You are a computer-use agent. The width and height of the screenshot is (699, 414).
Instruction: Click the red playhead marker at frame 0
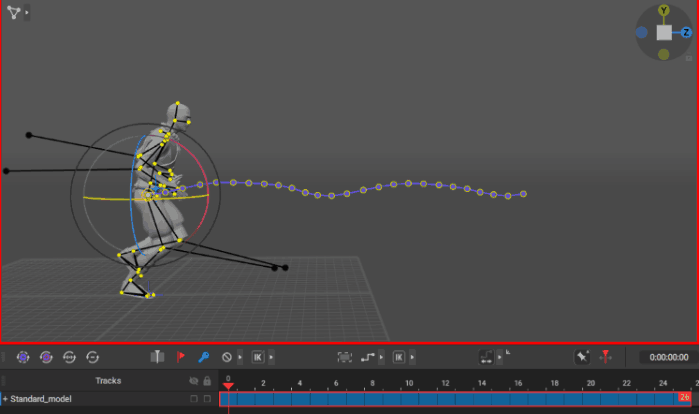pyautogui.click(x=228, y=385)
